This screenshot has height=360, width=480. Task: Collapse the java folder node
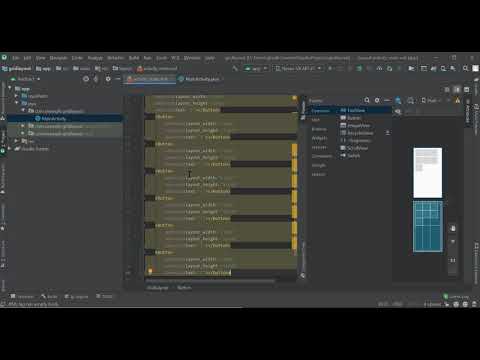tap(16, 103)
